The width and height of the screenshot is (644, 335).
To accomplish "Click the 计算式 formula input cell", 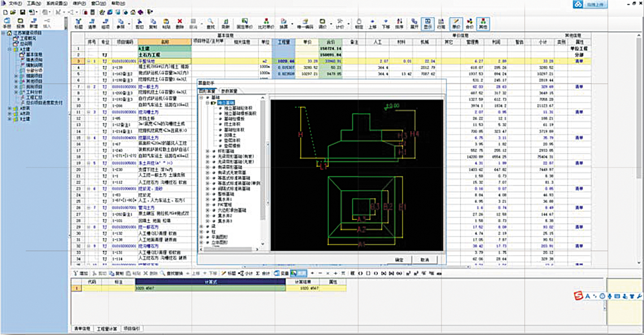I will tap(210, 288).
